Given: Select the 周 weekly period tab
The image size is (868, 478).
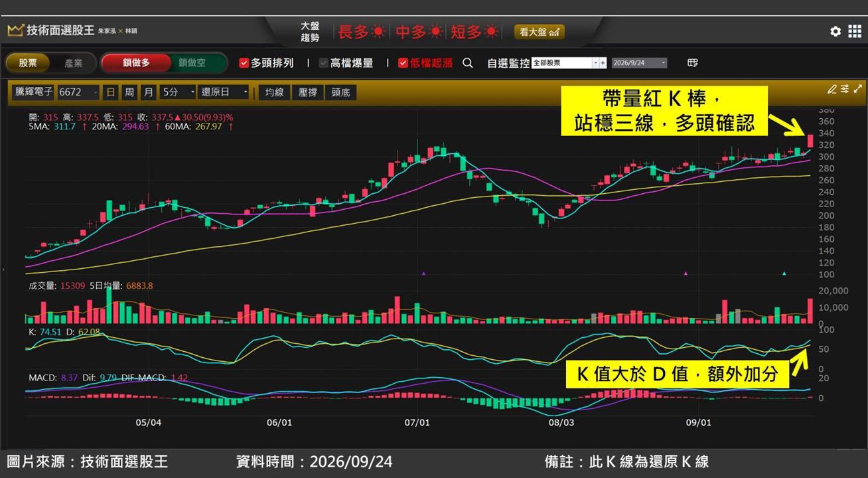Looking at the screenshot, I should 129,92.
